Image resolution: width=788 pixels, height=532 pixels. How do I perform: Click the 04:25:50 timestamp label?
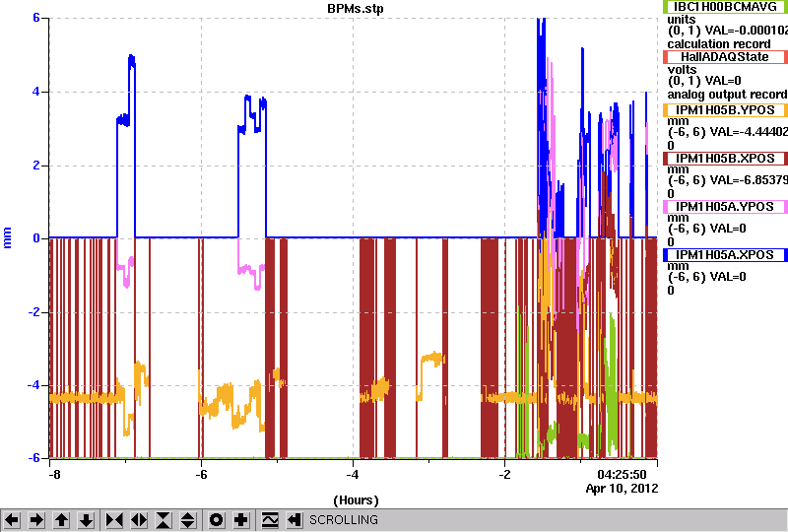tap(622, 475)
